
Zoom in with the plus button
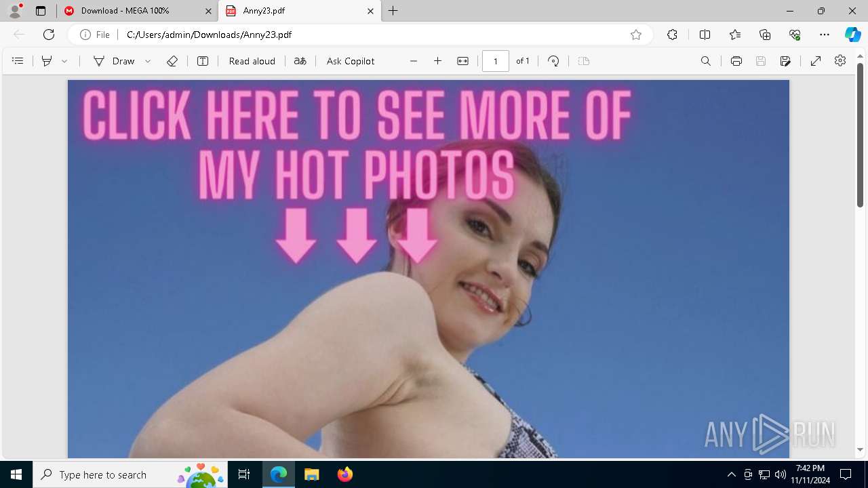tap(438, 61)
